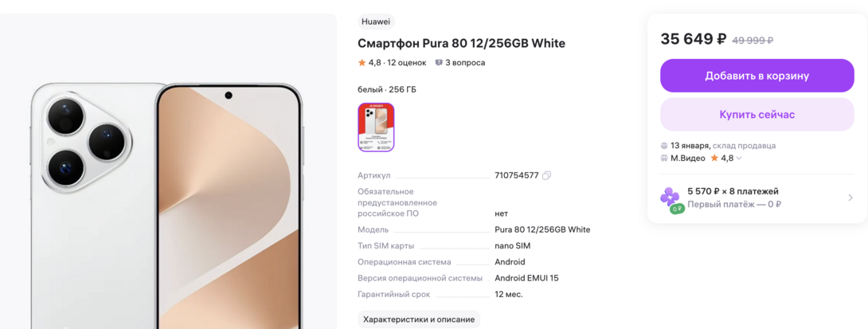Viewport: 868px width, 329px height.
Task: Open installment payment details arrow
Action: 850,198
